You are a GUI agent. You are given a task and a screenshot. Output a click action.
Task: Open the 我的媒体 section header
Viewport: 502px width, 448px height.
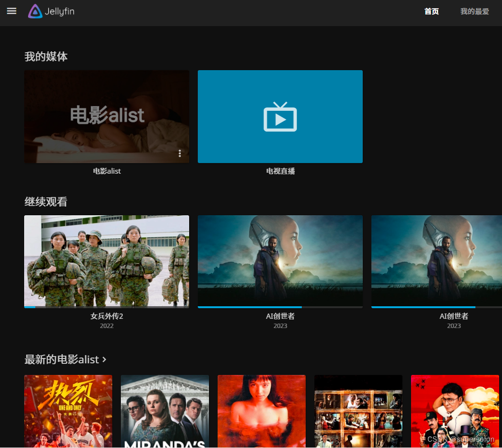pyautogui.click(x=46, y=57)
